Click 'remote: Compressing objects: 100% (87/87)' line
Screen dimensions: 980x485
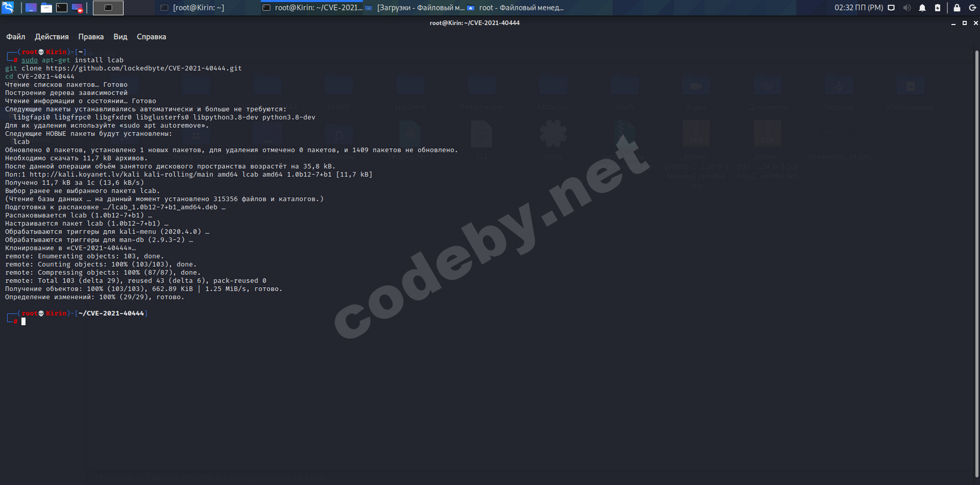[x=103, y=273]
